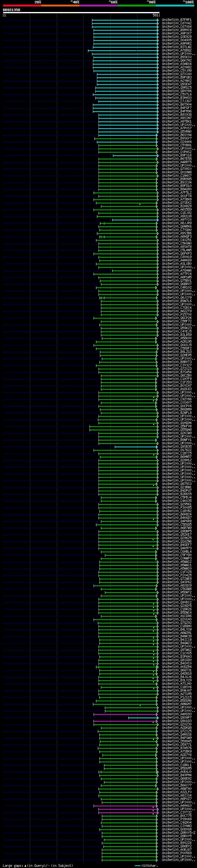Click the UniRef100_Q6FKP3 label
This screenshot has height=868, width=197.
point(177,254)
